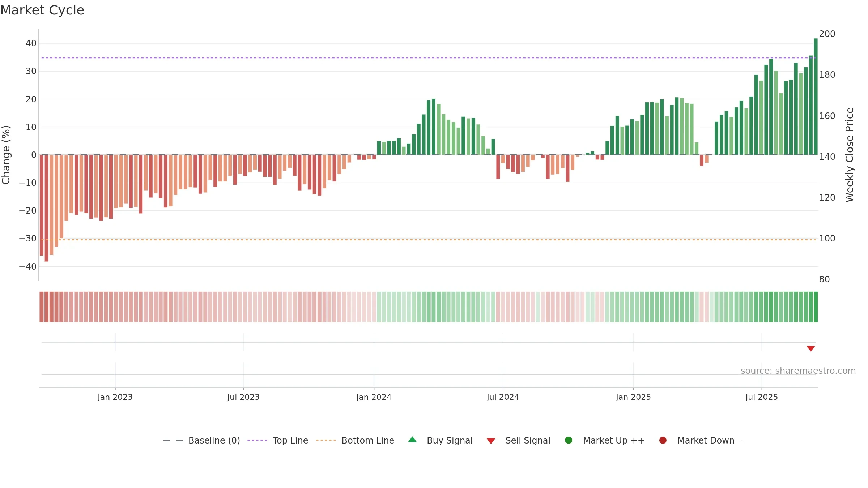This screenshot has height=488, width=868.
Task: Click the dark red heat strip's first segment
Action: point(42,307)
